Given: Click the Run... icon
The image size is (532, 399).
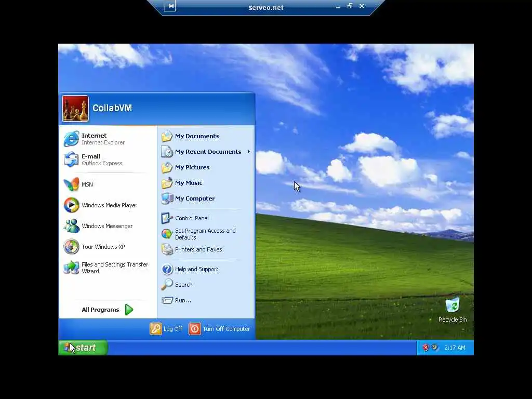Looking at the screenshot, I should tap(167, 300).
